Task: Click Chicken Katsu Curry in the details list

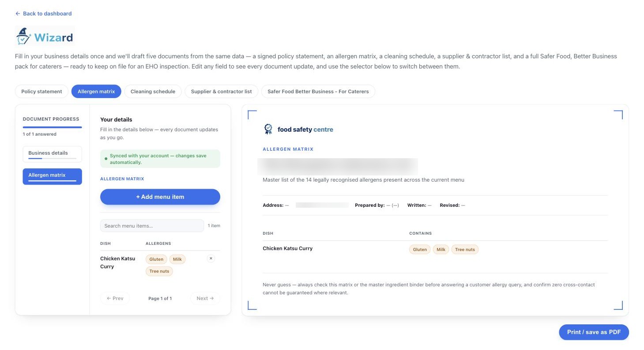Action: point(118,262)
